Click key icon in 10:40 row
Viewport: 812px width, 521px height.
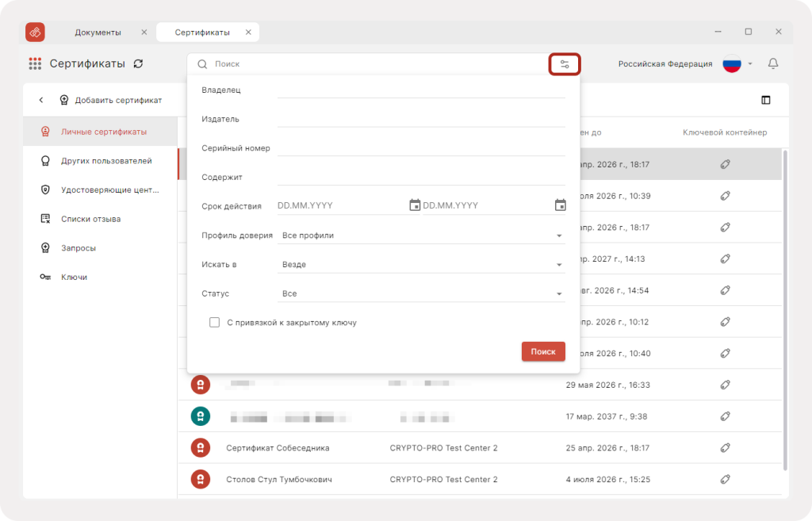725,353
